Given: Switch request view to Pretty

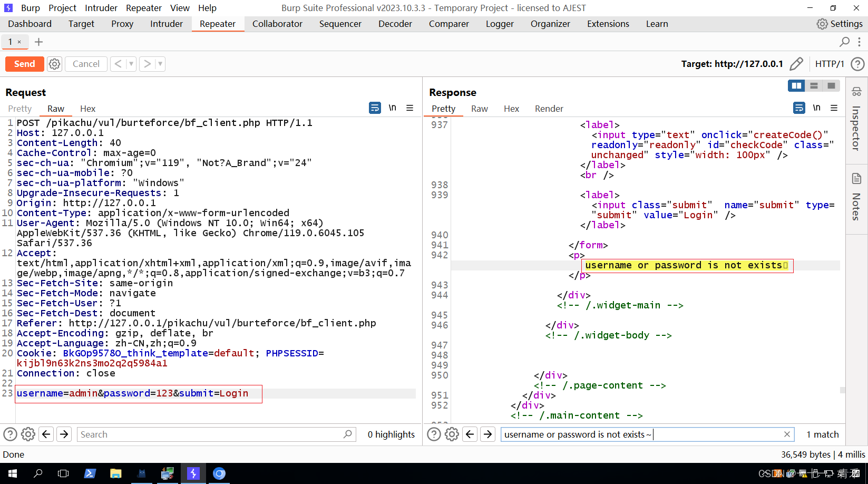Looking at the screenshot, I should 20,109.
